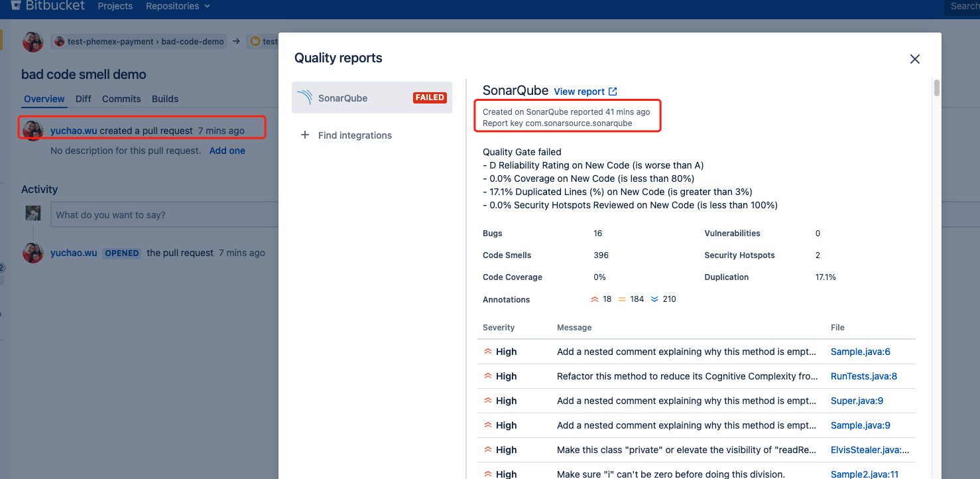Click the Bugs count 16

coord(598,234)
